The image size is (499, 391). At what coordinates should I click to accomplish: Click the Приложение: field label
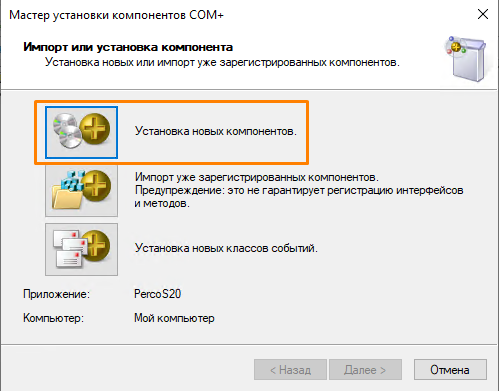(x=57, y=294)
